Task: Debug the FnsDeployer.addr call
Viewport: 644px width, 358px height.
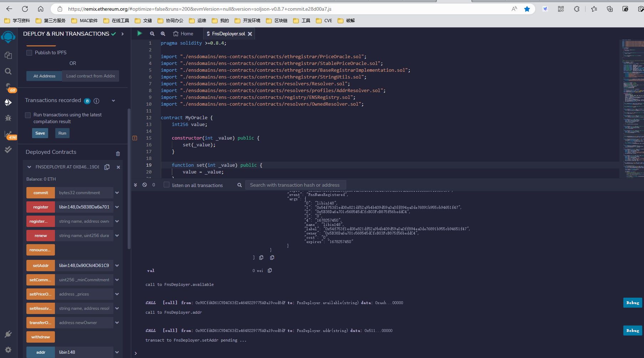Action: pyautogui.click(x=633, y=331)
